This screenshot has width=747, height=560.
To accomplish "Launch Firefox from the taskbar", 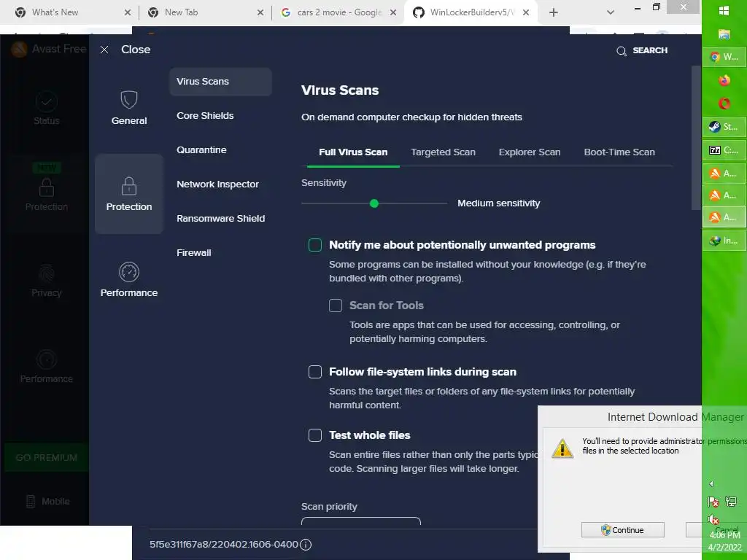I will (x=724, y=80).
